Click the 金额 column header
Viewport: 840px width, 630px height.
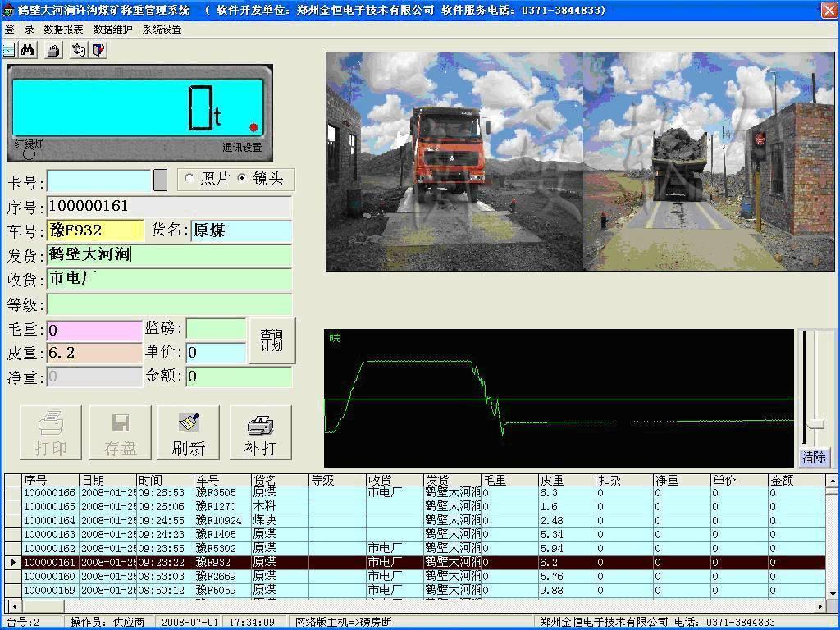tap(797, 480)
